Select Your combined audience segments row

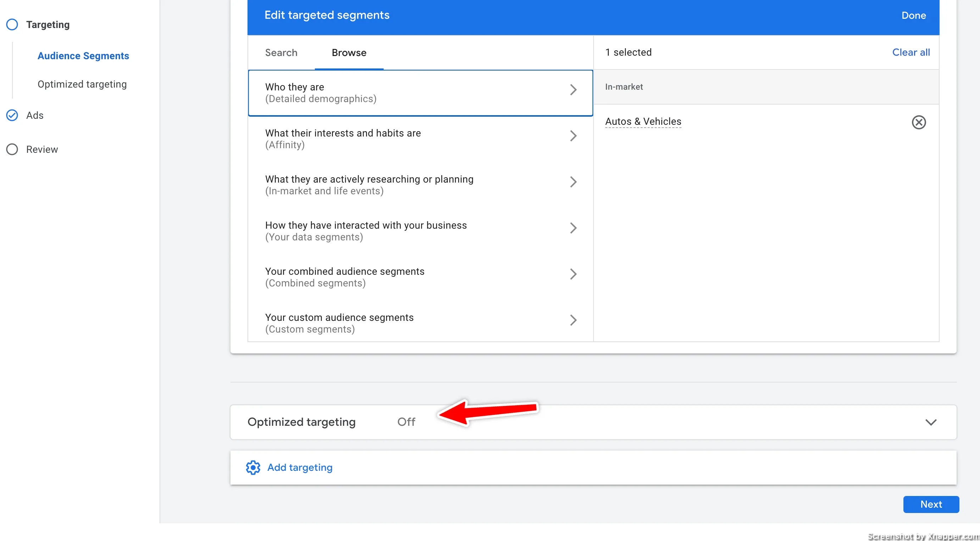pyautogui.click(x=421, y=277)
